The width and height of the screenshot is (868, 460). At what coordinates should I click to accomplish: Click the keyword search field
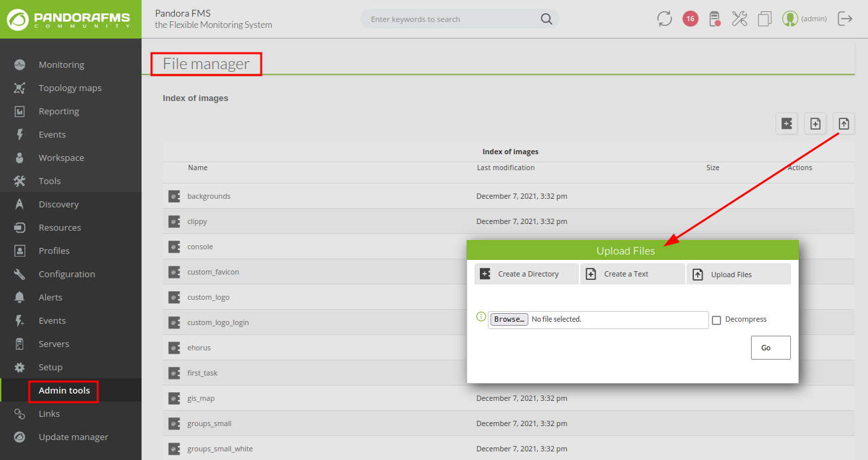[x=453, y=19]
